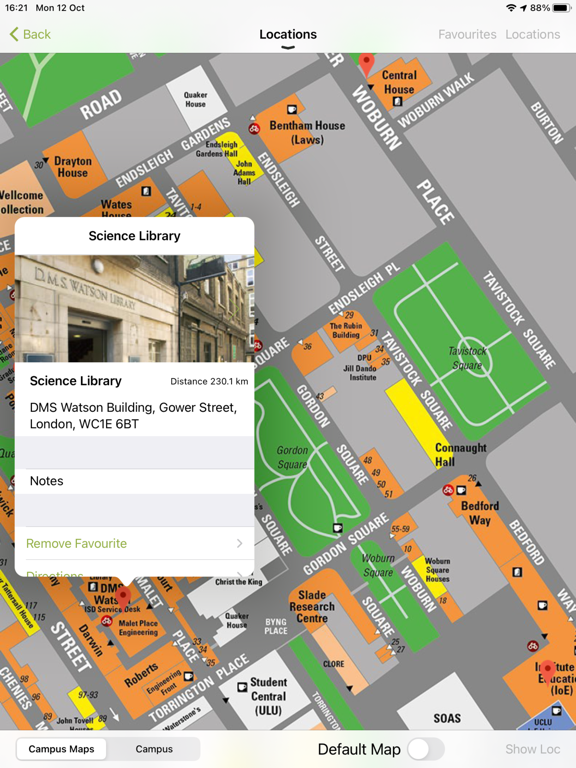Tap the Notes field
This screenshot has height=768, width=576.
coord(135,481)
